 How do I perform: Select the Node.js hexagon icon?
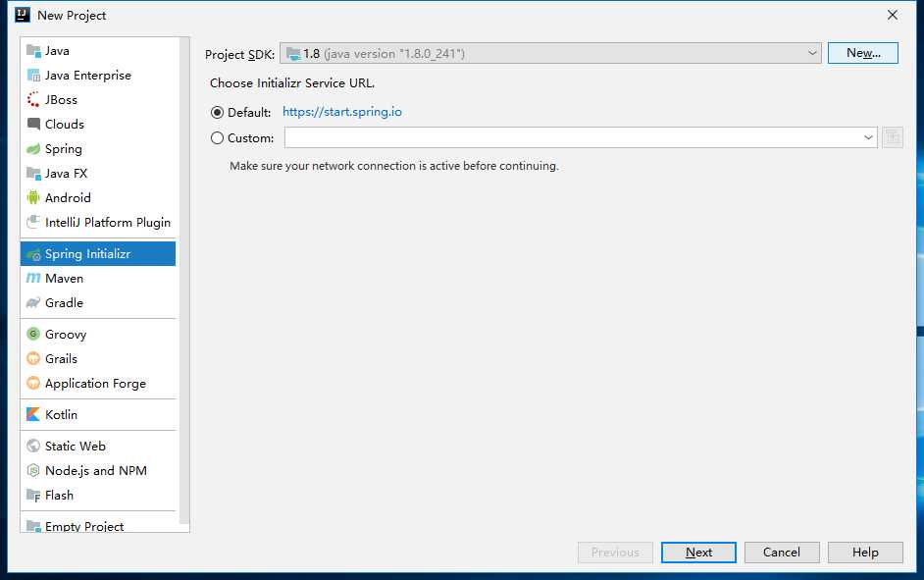pos(33,470)
